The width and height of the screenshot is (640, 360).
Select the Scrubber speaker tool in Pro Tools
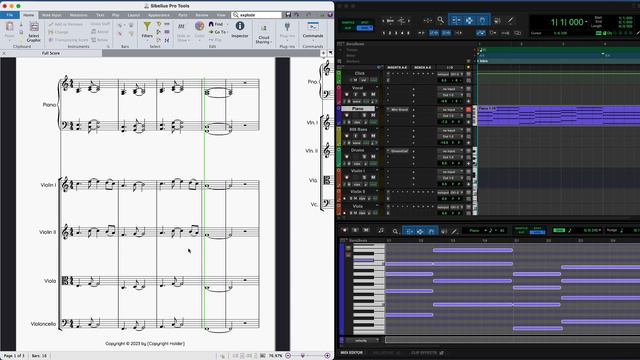tap(497, 20)
